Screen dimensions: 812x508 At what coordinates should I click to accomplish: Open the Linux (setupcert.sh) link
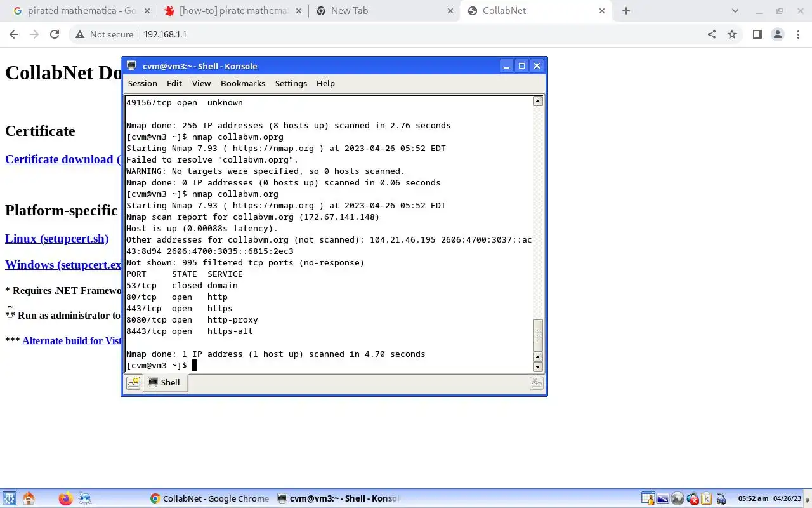tap(56, 239)
